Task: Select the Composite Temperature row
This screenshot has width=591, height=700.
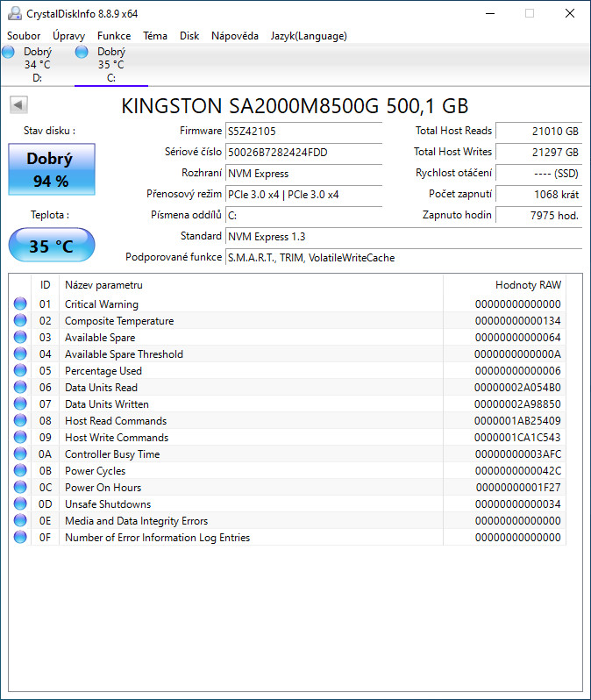Action: [x=119, y=321]
